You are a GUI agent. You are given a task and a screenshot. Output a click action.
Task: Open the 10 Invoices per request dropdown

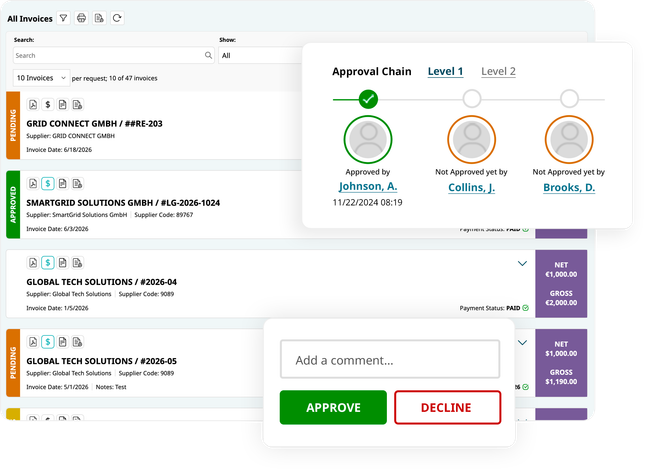(41, 78)
